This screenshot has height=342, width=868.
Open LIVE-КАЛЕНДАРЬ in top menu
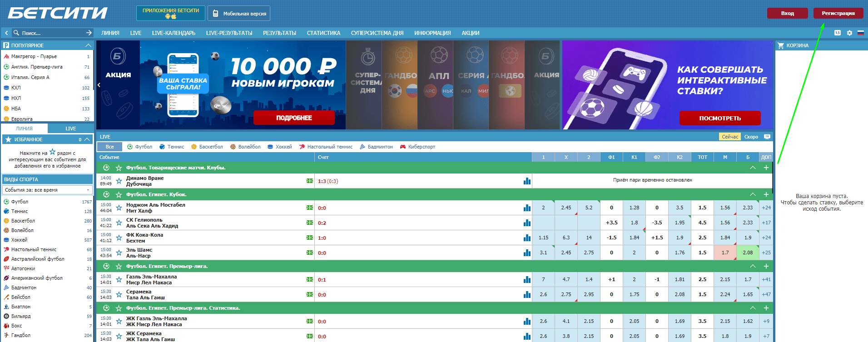point(174,33)
